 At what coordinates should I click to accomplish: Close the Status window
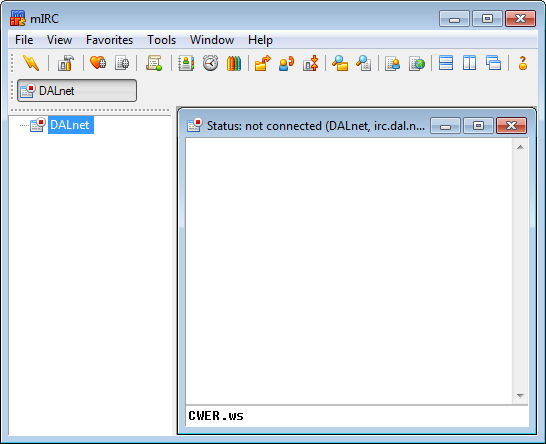pos(511,125)
